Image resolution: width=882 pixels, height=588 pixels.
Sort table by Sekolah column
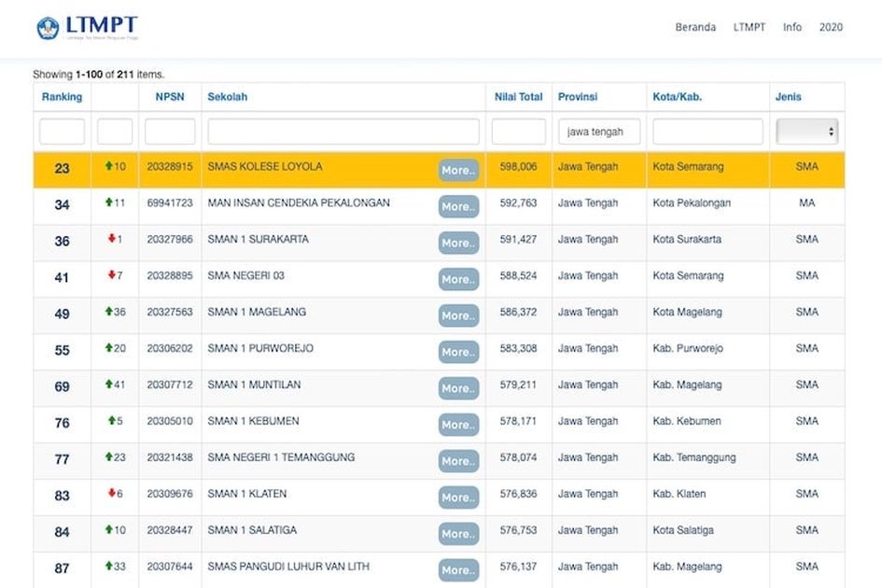coord(227,97)
